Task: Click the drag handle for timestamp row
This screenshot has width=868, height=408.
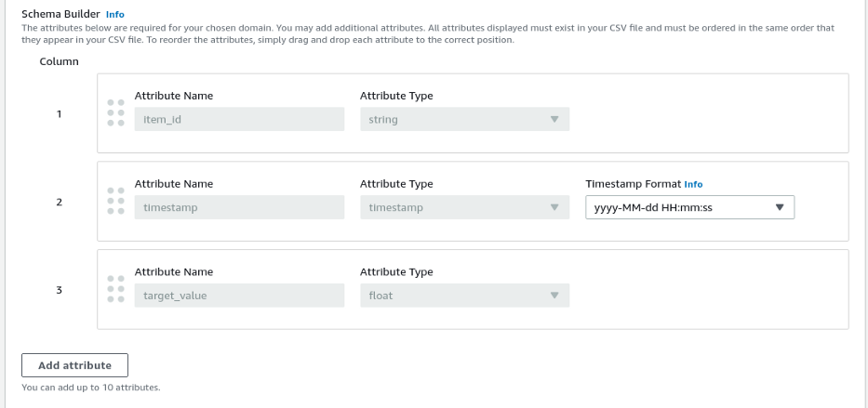Action: coord(116,200)
